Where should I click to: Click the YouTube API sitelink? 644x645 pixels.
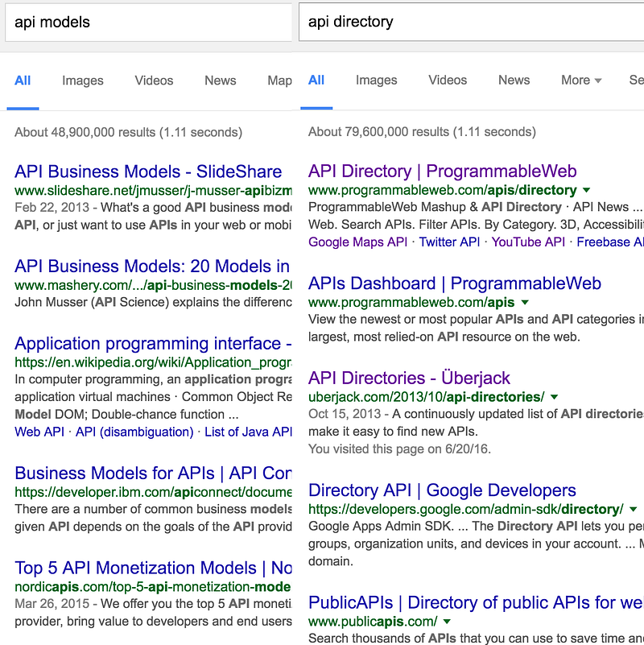coord(528,242)
